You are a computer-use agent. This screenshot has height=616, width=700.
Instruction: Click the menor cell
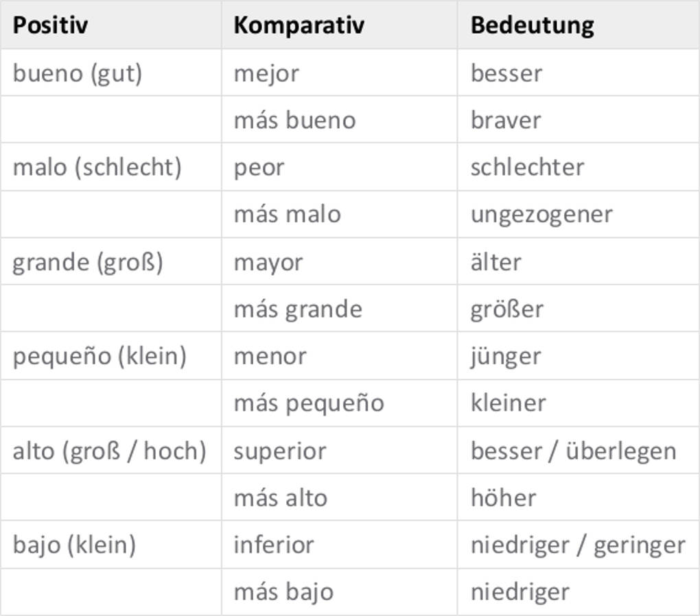click(270, 357)
